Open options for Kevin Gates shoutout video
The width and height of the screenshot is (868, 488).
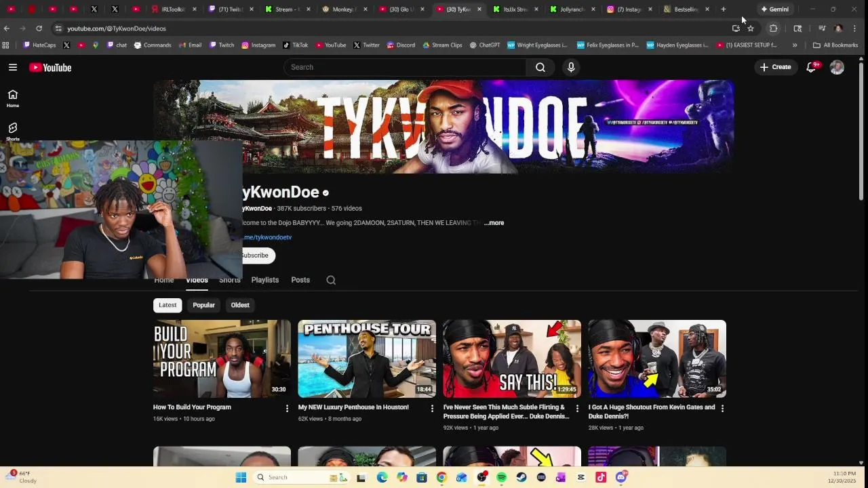pos(722,408)
